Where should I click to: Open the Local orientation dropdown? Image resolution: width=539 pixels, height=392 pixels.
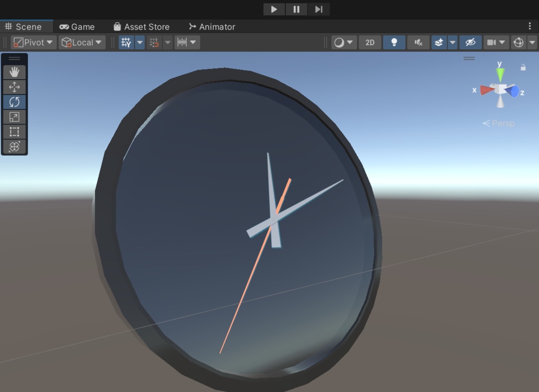(x=82, y=42)
